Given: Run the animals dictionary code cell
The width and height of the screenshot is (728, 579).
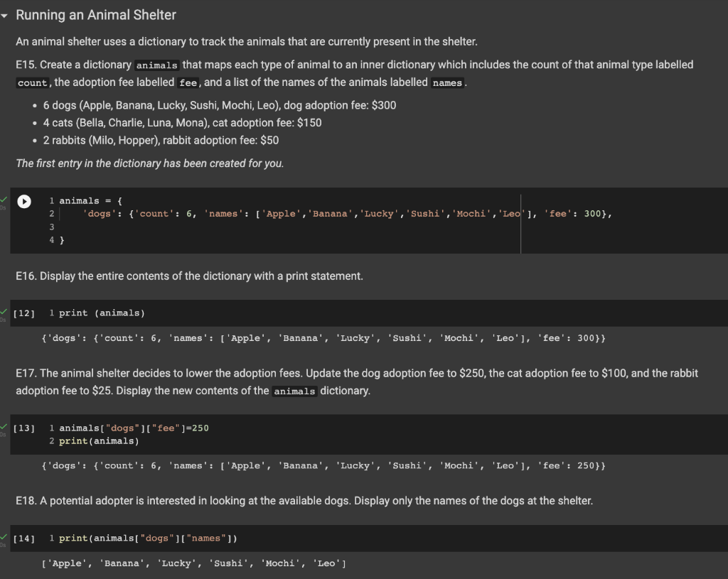Looking at the screenshot, I should point(24,201).
